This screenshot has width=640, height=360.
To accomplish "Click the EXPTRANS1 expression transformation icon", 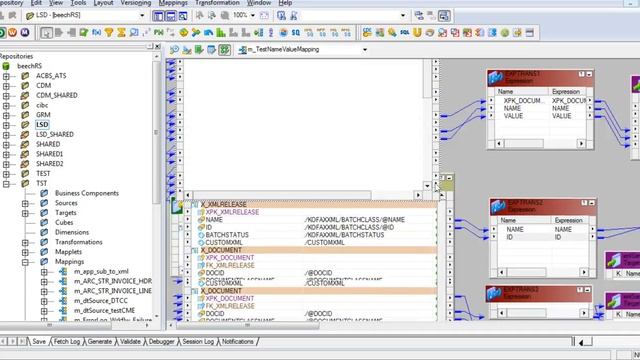I will [x=495, y=78].
